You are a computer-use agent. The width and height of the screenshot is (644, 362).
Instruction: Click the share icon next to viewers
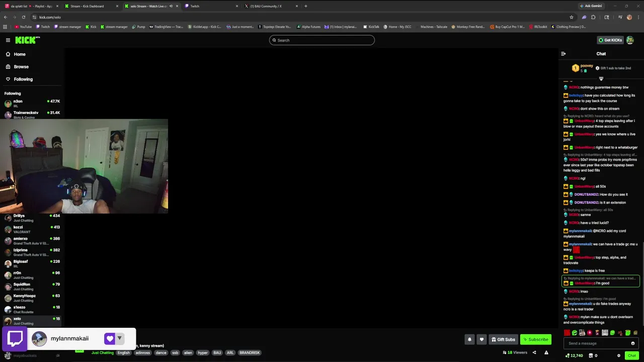point(534,352)
